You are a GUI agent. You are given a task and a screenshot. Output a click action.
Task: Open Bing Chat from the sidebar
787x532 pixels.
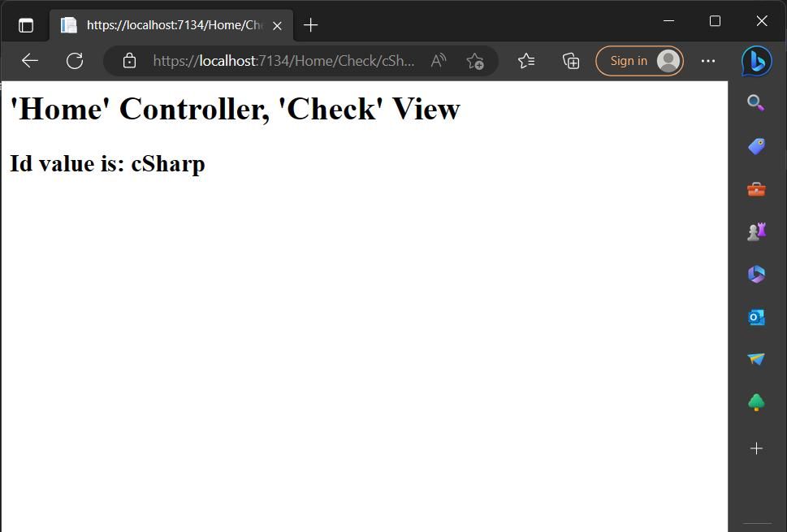coord(756,60)
